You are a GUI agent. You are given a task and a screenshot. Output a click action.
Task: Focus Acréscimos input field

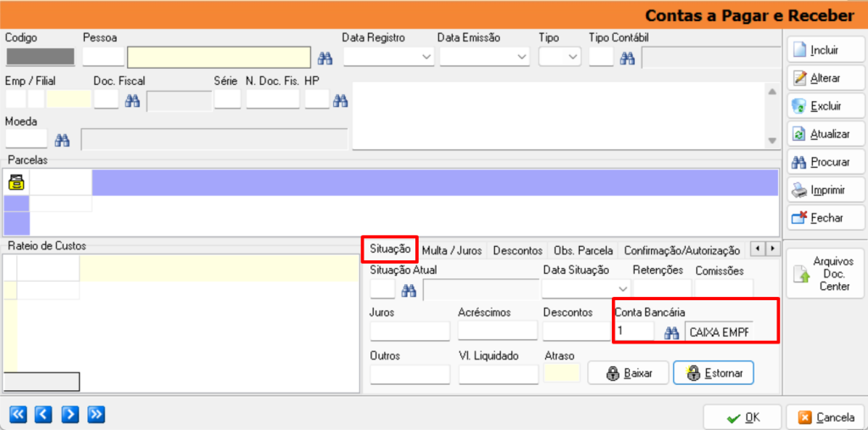pyautogui.click(x=498, y=331)
